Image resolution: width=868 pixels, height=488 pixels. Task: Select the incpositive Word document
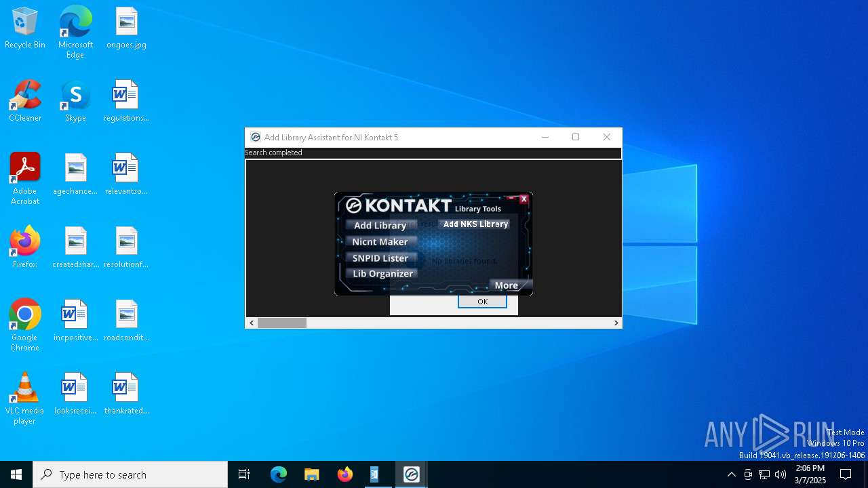tap(75, 321)
